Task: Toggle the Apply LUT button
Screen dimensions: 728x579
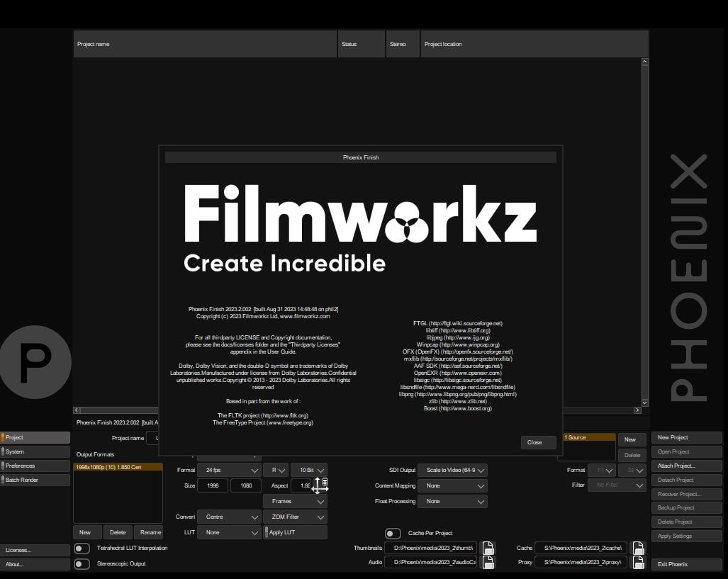Action: coord(296,532)
